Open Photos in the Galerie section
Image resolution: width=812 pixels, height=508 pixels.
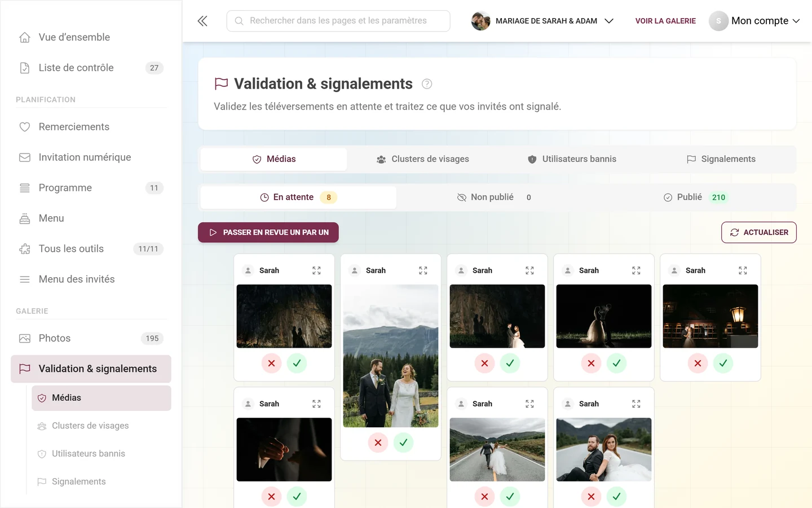tap(91, 339)
